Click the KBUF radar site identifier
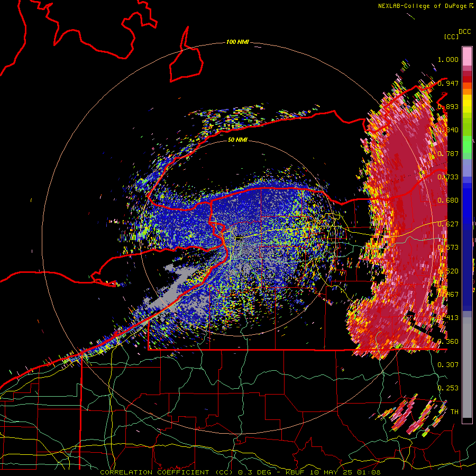Screen dimensions: 476x476 click(x=295, y=472)
